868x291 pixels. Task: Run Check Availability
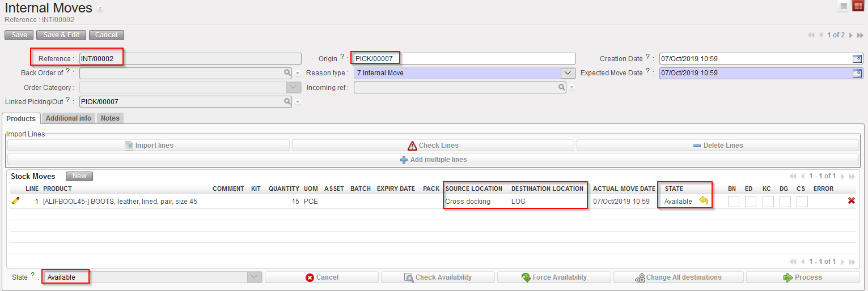tap(438, 277)
